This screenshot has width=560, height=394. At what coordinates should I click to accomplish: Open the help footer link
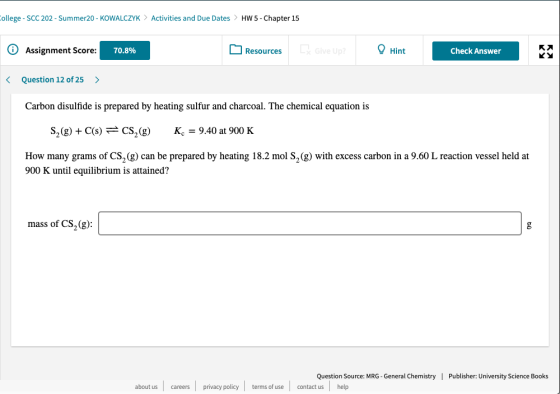[x=342, y=386]
